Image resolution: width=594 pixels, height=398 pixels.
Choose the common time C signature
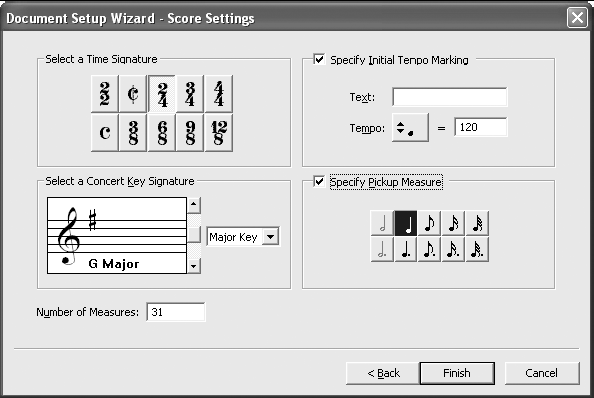105,133
